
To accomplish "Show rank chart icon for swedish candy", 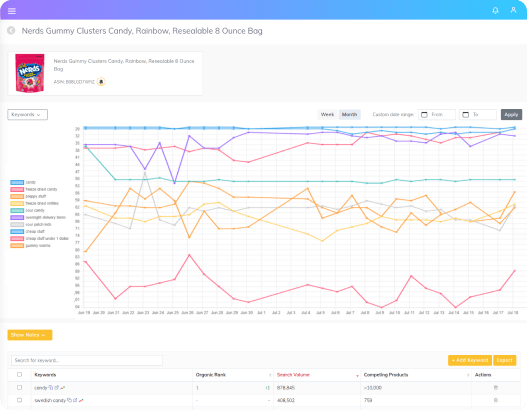I will tap(81, 400).
